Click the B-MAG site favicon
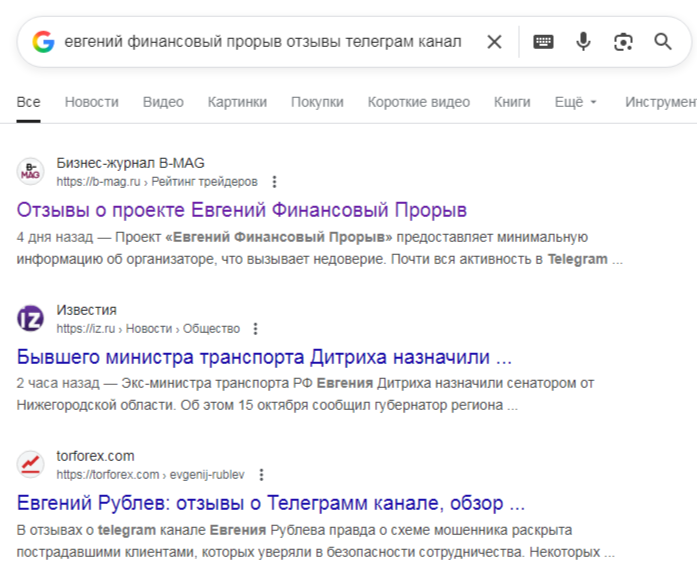This screenshot has width=697, height=578. pyautogui.click(x=31, y=172)
